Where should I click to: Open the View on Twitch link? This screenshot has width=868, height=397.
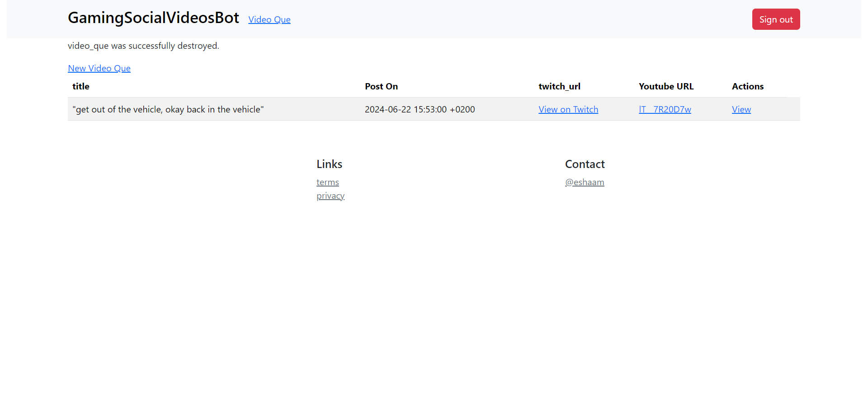568,109
